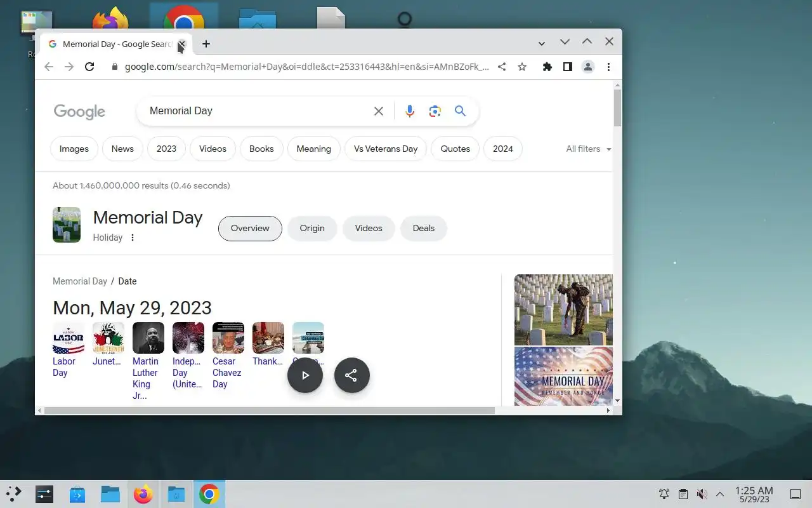This screenshot has width=812, height=508.
Task: Filter results by Images
Action: click(x=74, y=149)
